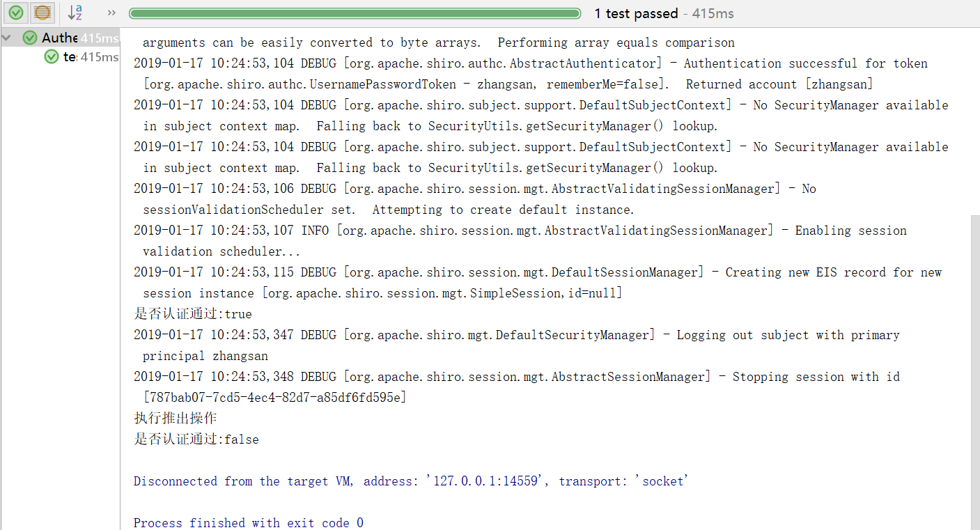Open the hidden toolbar actions via chevron icon

pyautogui.click(x=111, y=13)
